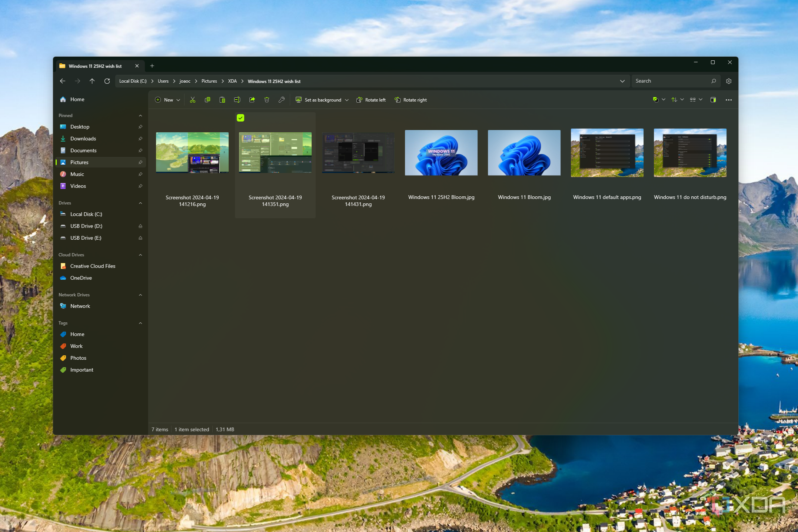This screenshot has width=798, height=532.
Task: Open file properties with the wrench icon
Action: (281, 100)
